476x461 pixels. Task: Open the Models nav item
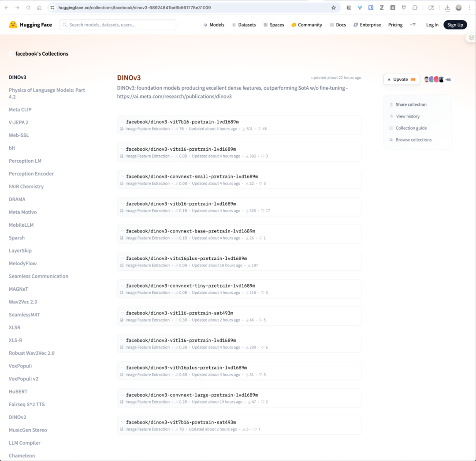214,25
